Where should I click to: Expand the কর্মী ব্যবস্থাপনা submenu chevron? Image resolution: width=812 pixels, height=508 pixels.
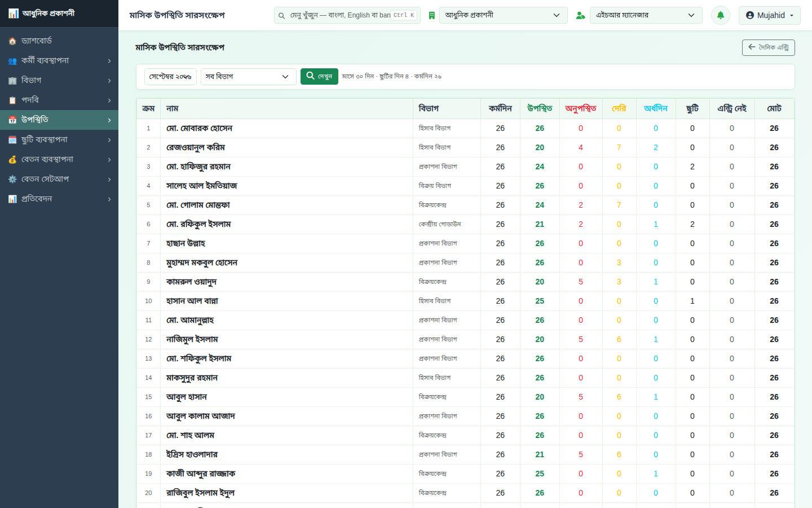[x=109, y=61]
